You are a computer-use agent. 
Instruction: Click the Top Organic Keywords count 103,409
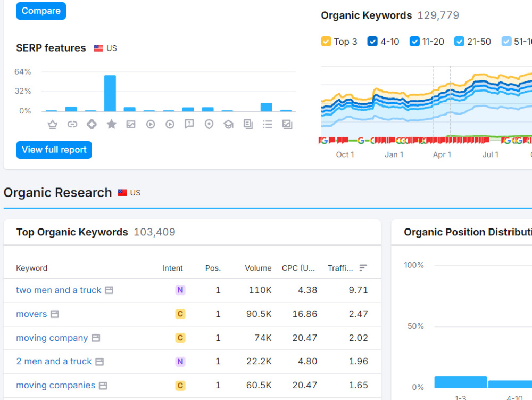pyautogui.click(x=154, y=232)
